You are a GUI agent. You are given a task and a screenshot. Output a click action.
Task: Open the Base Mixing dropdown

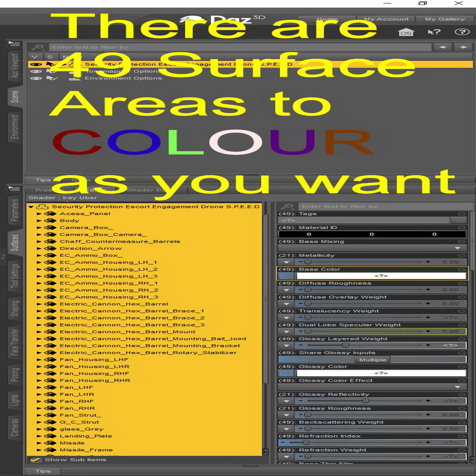click(372, 248)
